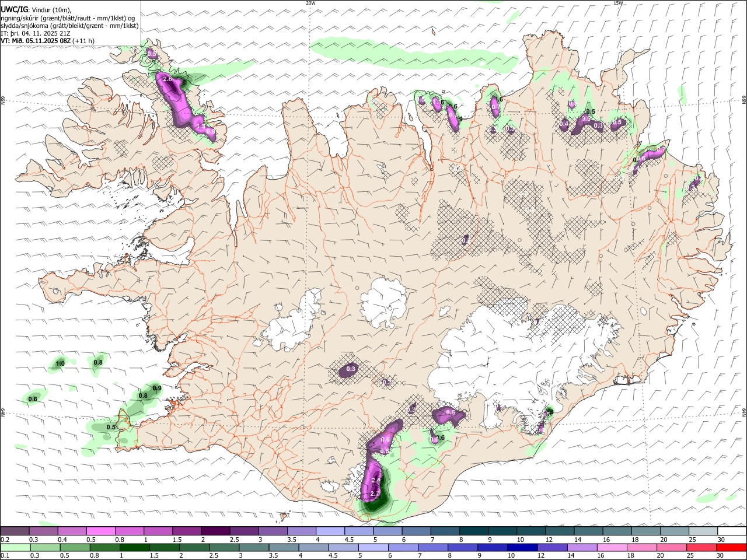The width and height of the screenshot is (747, 560).
Task: Click the 'UWC/IG: Vindur (10m)' title text
Action: coord(36,9)
